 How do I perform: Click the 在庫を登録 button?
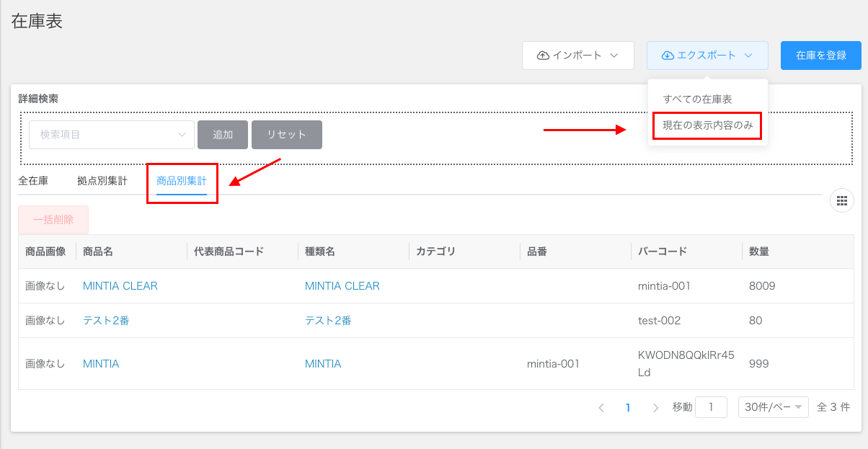[821, 55]
